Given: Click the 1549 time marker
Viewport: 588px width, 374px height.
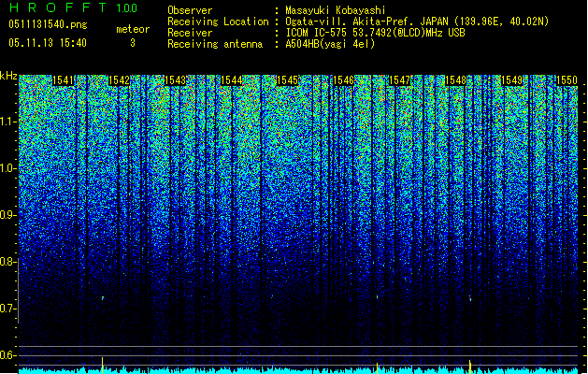Looking at the screenshot, I should (x=511, y=80).
